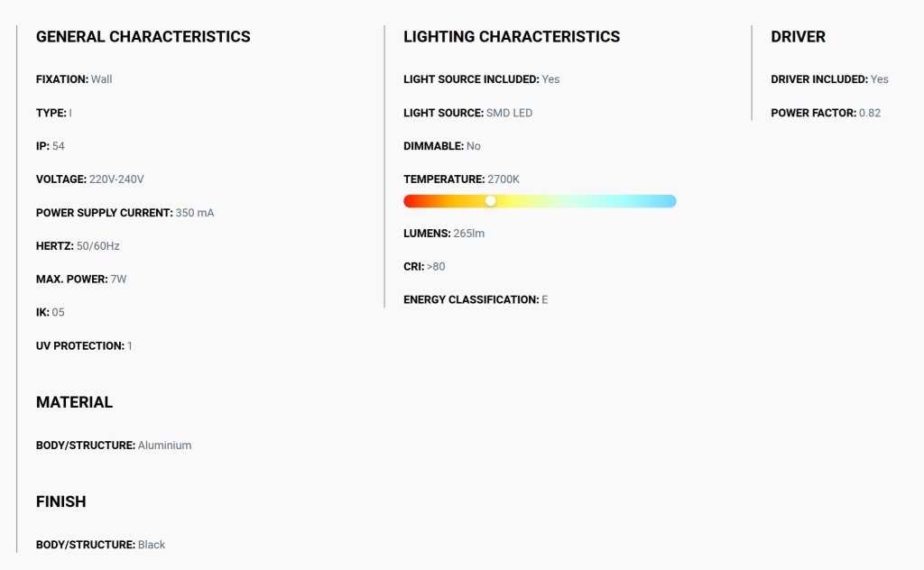Click the Material section heading

pyautogui.click(x=74, y=402)
